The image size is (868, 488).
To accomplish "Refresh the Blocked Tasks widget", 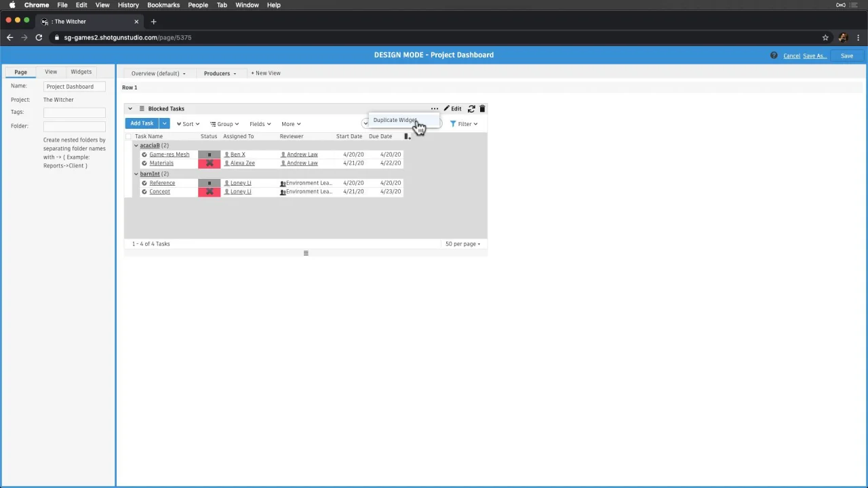I will click(x=471, y=108).
